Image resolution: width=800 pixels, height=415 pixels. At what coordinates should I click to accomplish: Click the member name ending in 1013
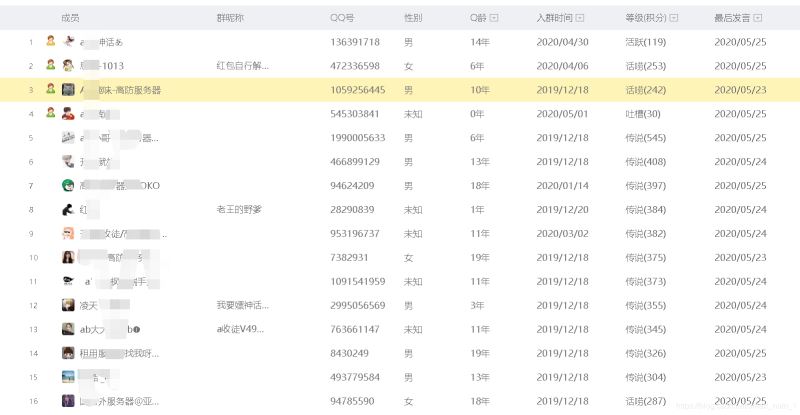[103, 66]
